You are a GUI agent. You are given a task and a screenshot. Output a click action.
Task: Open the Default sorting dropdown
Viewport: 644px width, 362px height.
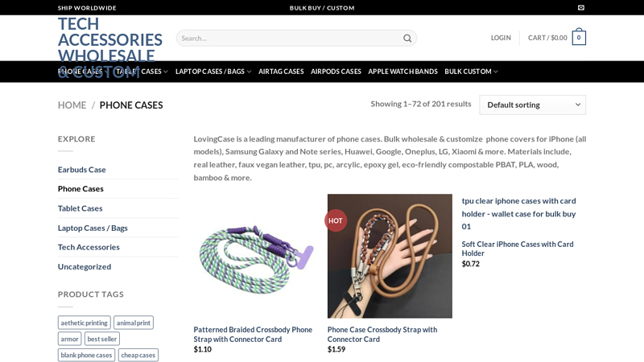532,105
